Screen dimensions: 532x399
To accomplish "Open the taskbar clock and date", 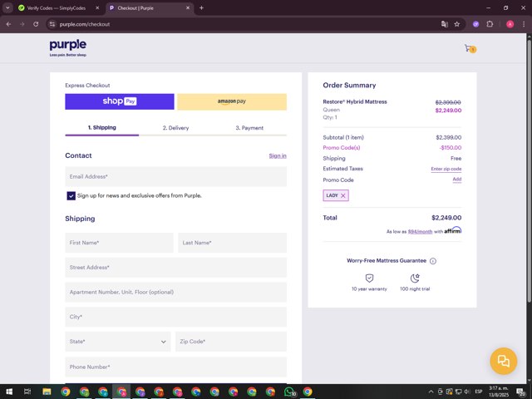I will [x=499, y=392].
